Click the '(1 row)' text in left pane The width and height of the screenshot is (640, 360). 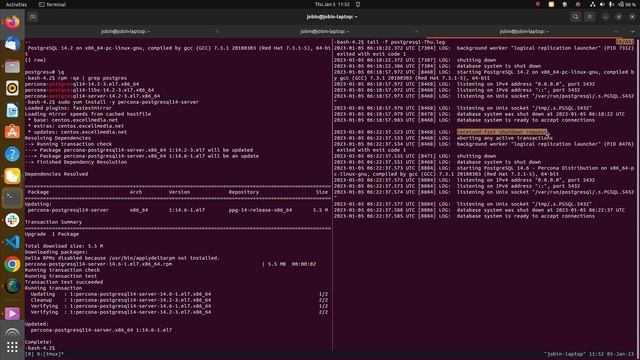36,60
